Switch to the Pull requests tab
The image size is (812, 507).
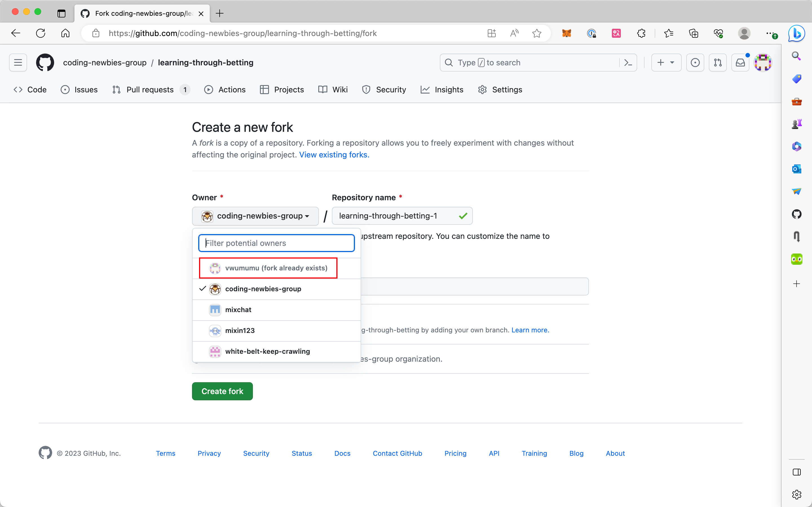point(150,90)
